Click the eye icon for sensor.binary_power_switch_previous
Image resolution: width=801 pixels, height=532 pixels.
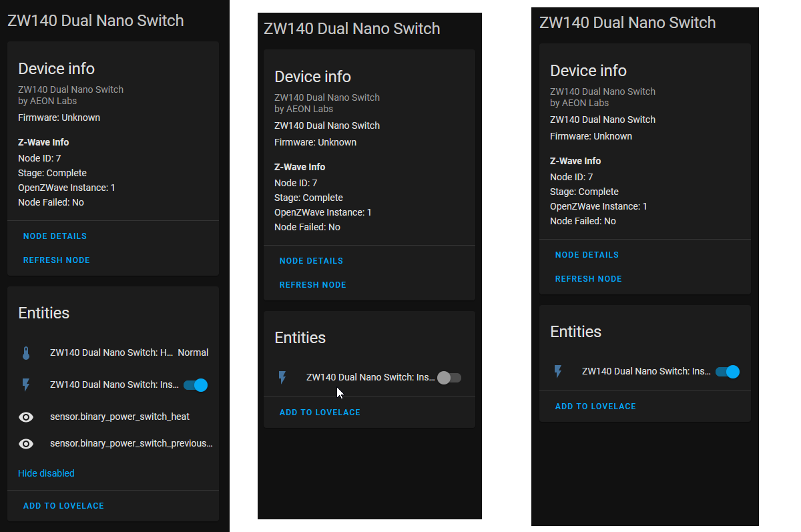(25, 443)
